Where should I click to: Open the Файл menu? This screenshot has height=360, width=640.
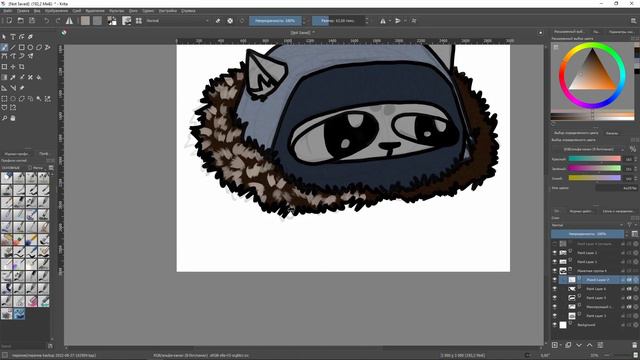[7, 11]
